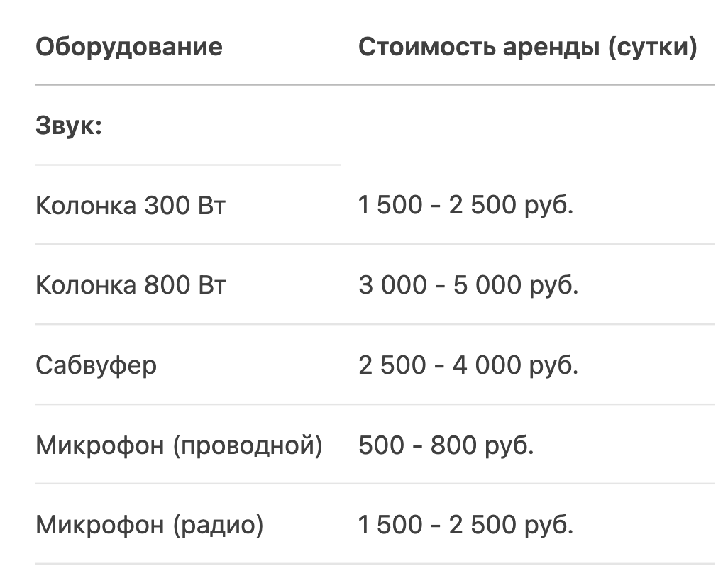Select the Сабвуфер equipment cell

(x=96, y=365)
